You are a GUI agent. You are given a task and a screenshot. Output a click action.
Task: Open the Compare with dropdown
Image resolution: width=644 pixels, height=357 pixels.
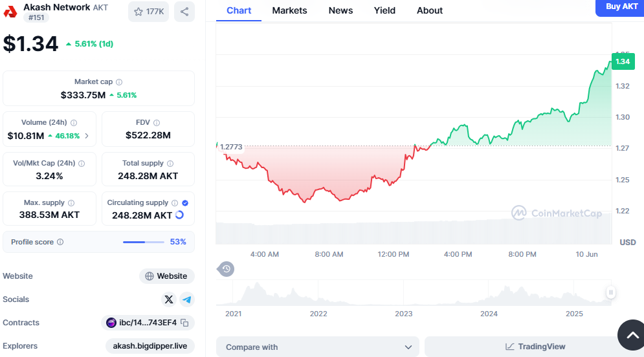(318, 347)
